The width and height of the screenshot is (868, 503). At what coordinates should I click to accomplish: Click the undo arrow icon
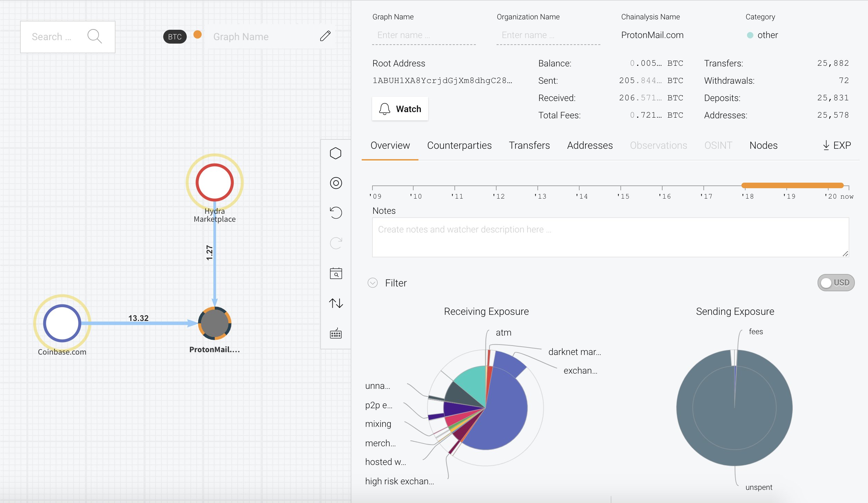[x=335, y=212]
